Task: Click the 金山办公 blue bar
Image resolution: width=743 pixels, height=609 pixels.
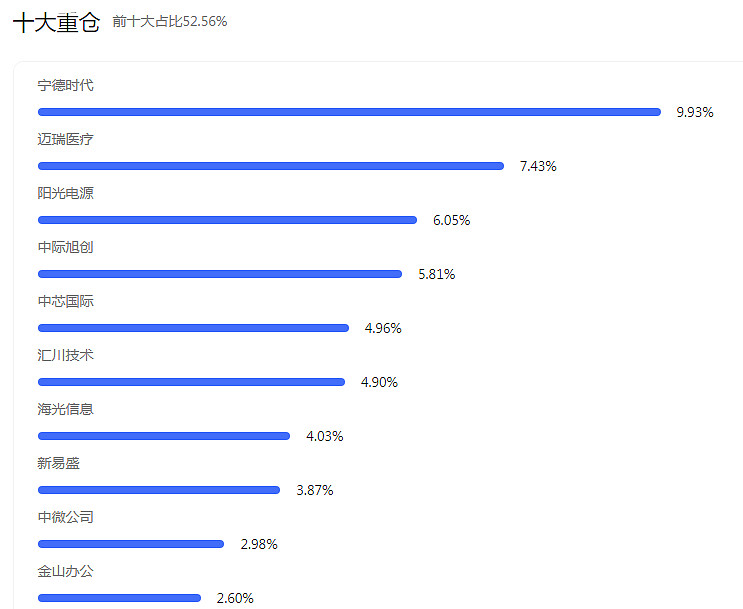Action: (119, 598)
